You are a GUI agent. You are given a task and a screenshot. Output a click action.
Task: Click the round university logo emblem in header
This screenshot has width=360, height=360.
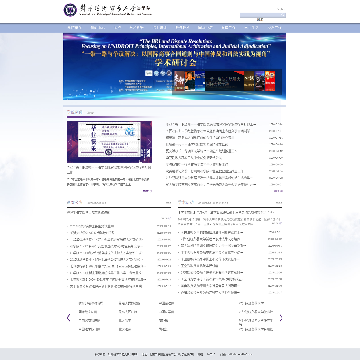[x=70, y=9]
